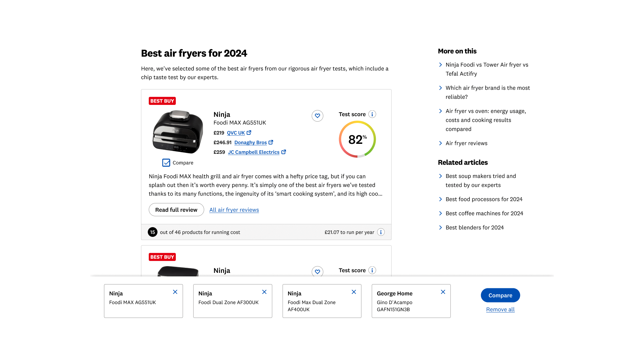Open the second product's Test score info icon

click(372, 270)
